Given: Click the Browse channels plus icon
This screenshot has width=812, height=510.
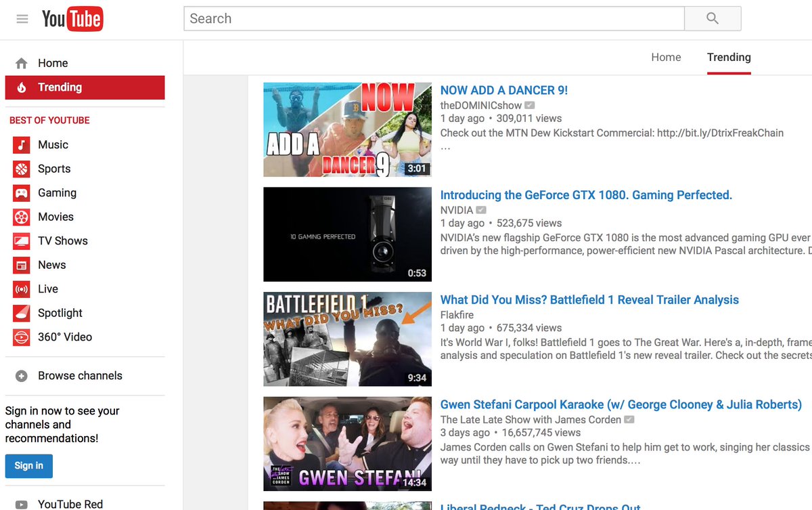Looking at the screenshot, I should 22,376.
